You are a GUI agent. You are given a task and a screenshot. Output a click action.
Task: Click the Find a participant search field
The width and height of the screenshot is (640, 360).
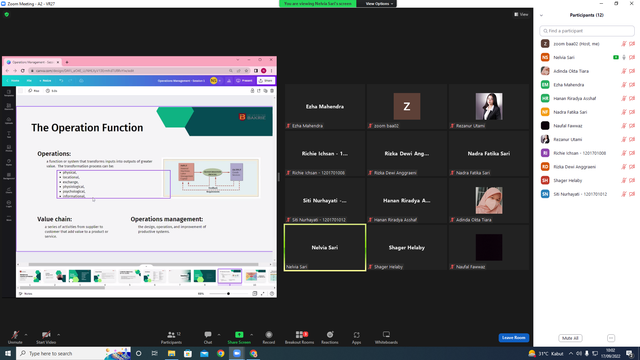point(587,31)
